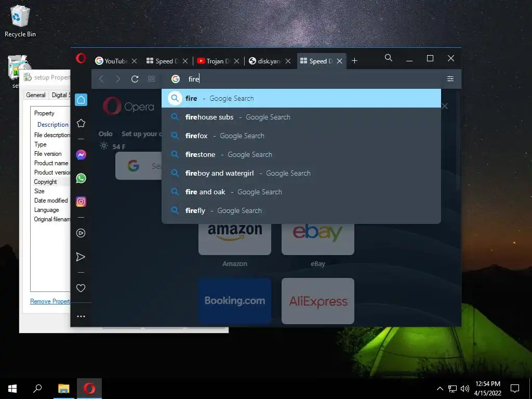Close the YouTube tab
The width and height of the screenshot is (532, 399).
click(x=135, y=61)
